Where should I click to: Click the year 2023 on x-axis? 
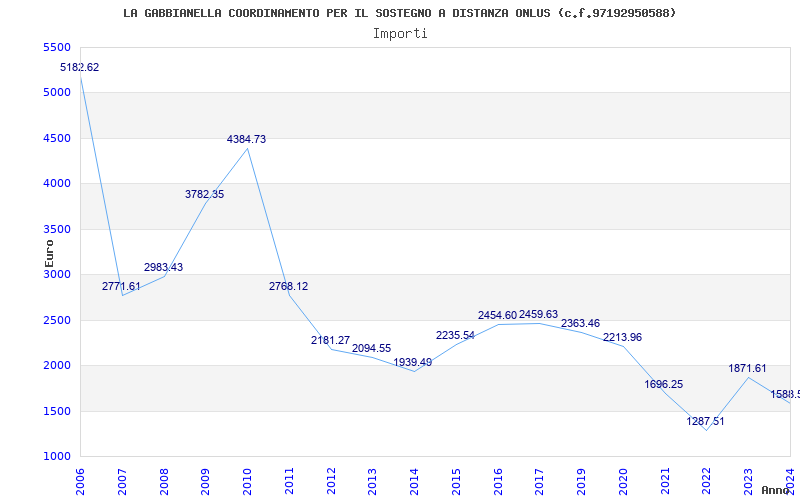(748, 482)
